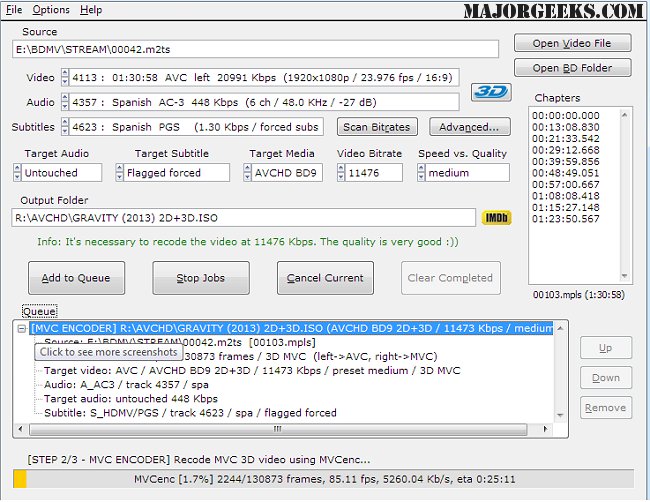
Task: Select chapter 01:15:27.148
Action: click(x=566, y=207)
